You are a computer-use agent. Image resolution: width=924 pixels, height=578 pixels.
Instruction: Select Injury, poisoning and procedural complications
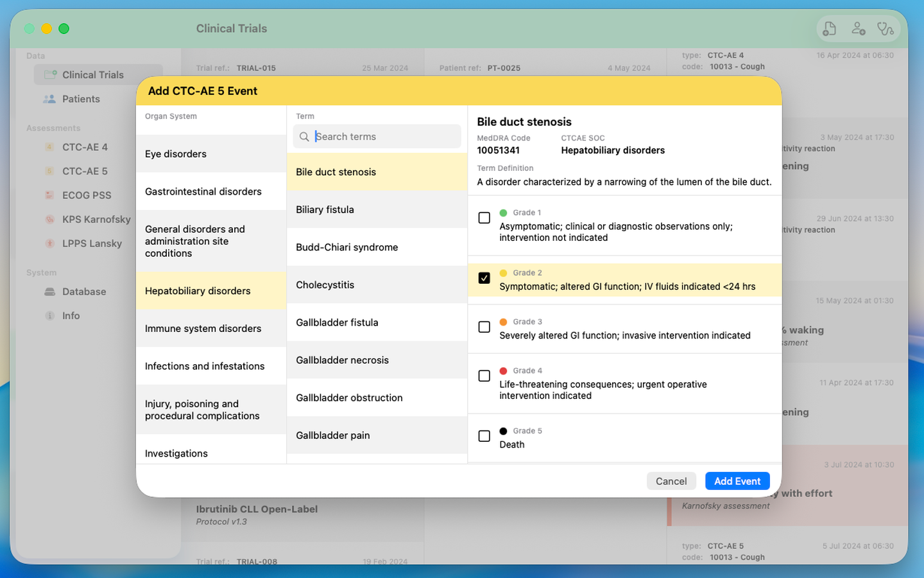click(x=211, y=410)
